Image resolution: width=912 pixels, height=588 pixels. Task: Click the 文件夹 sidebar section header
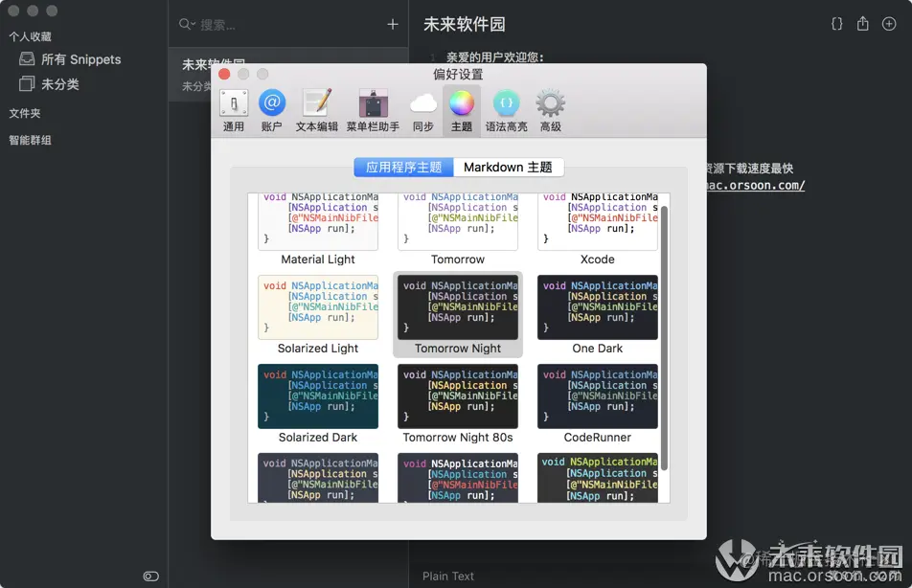click(25, 113)
